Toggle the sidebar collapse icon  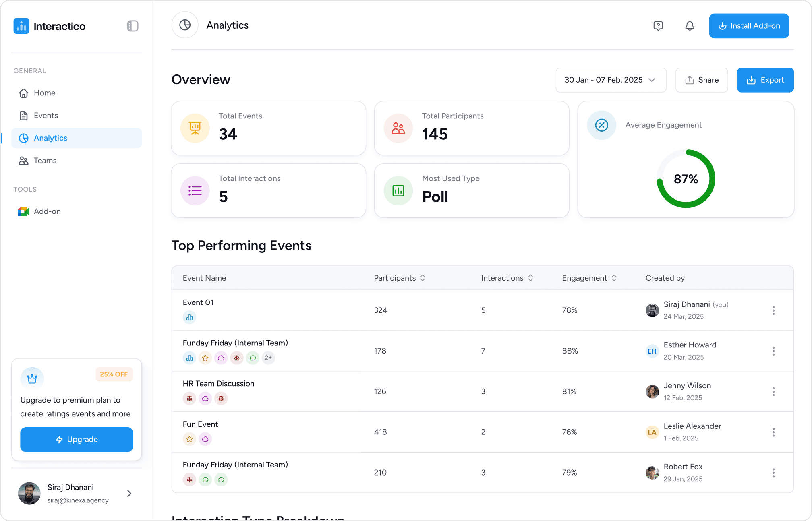coord(133,26)
